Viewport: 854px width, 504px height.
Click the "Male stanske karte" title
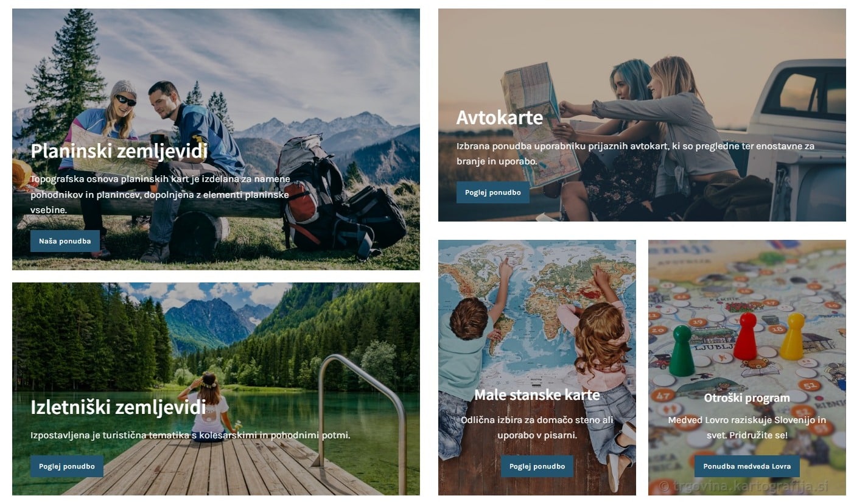coord(537,395)
